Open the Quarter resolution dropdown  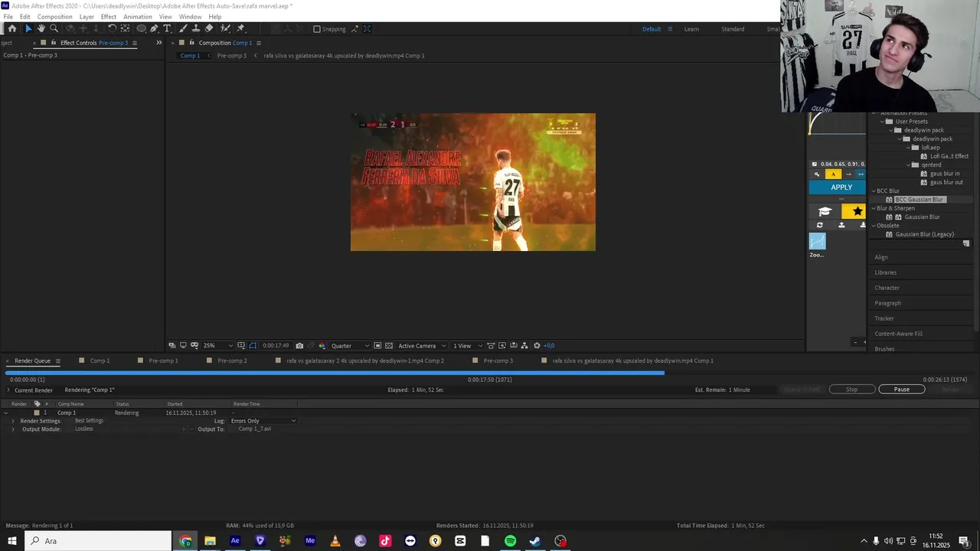coord(350,346)
